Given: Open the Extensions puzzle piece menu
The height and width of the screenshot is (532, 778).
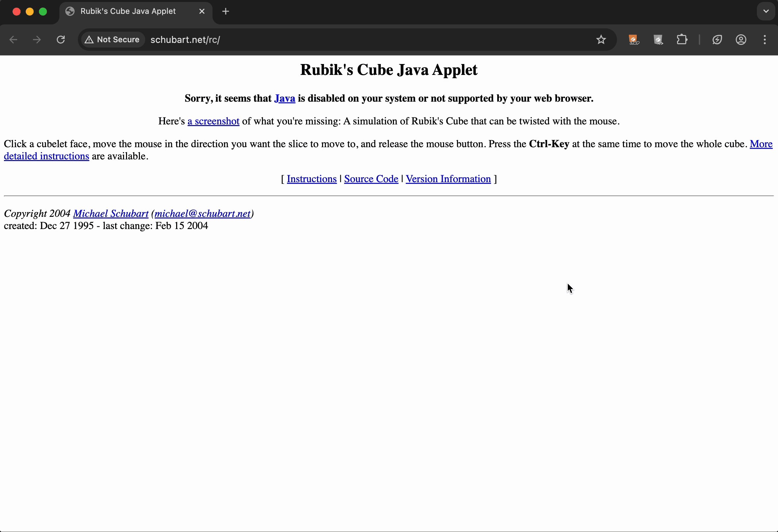Looking at the screenshot, I should point(682,40).
